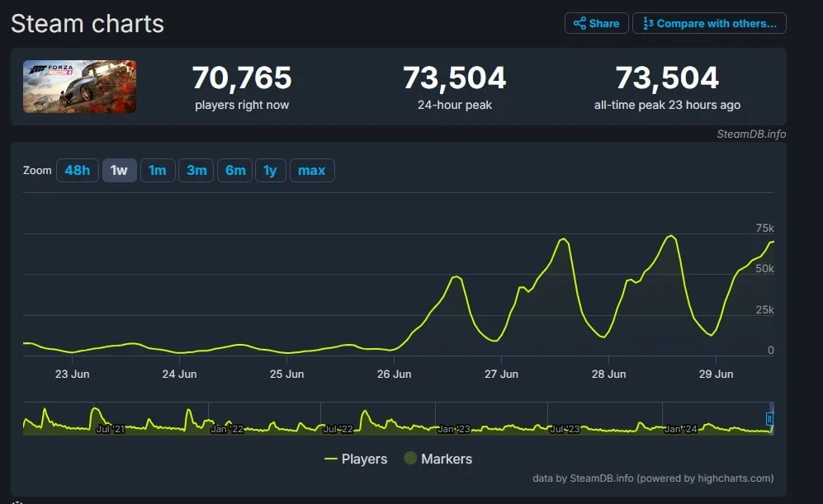
Task: Switch chart zoom to 1y
Action: click(270, 171)
